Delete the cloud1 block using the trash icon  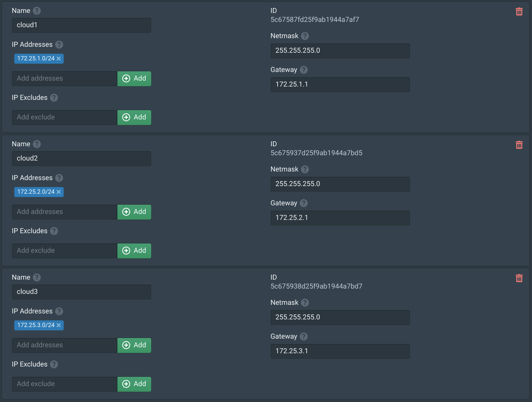tap(519, 12)
